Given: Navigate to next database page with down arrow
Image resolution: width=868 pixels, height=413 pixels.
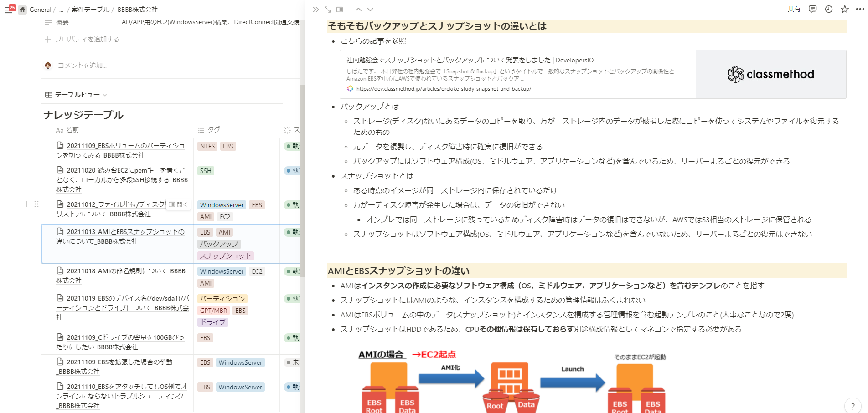Looking at the screenshot, I should (371, 9).
